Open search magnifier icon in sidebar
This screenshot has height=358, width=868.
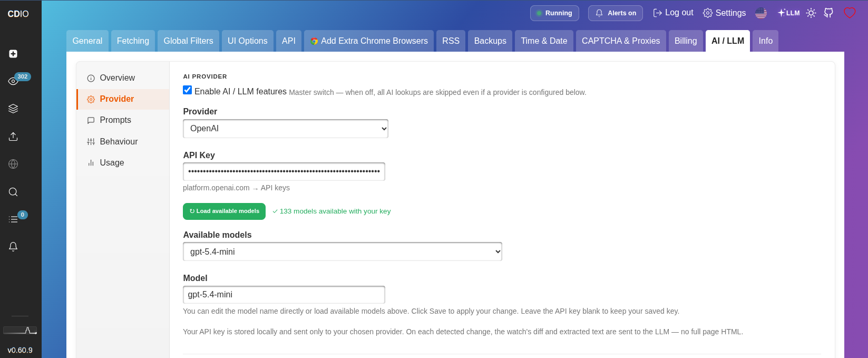pyautogui.click(x=13, y=192)
